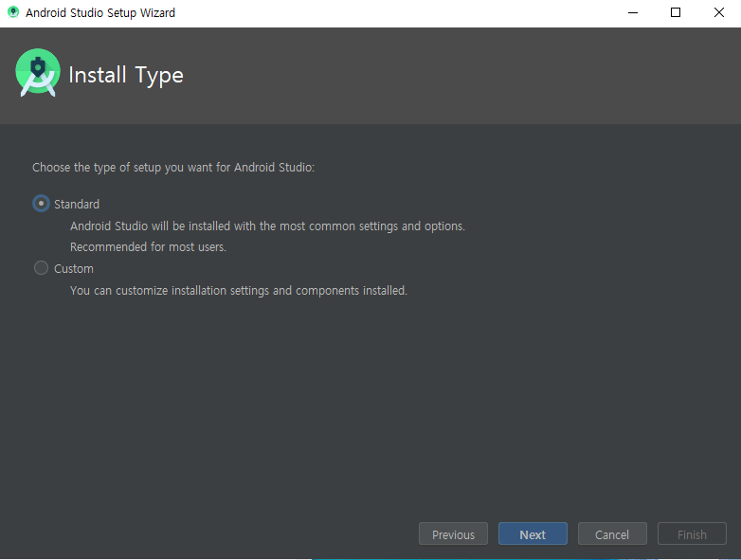Click the Android Studio logo in header
Viewport: 741px width, 560px height.
[x=38, y=73]
